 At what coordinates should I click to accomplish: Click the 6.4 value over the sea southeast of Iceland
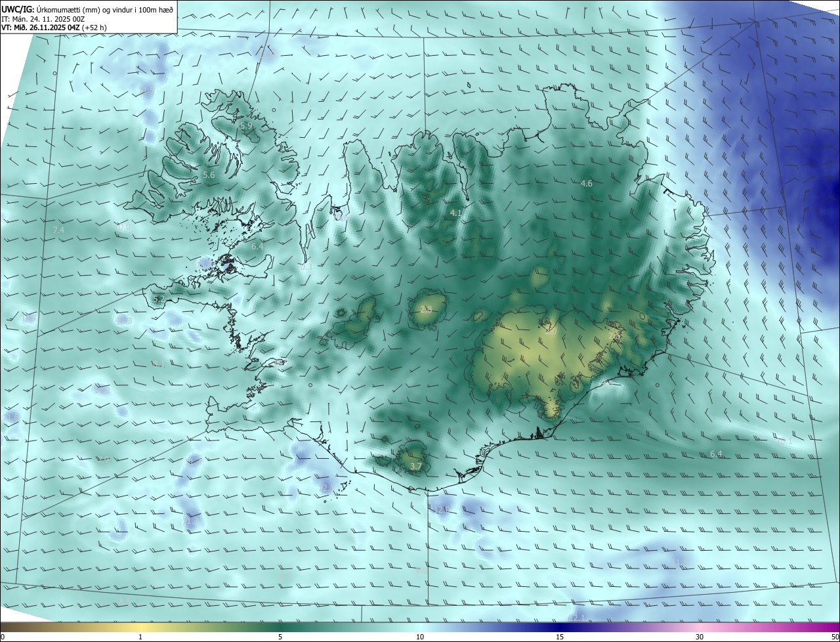click(716, 454)
